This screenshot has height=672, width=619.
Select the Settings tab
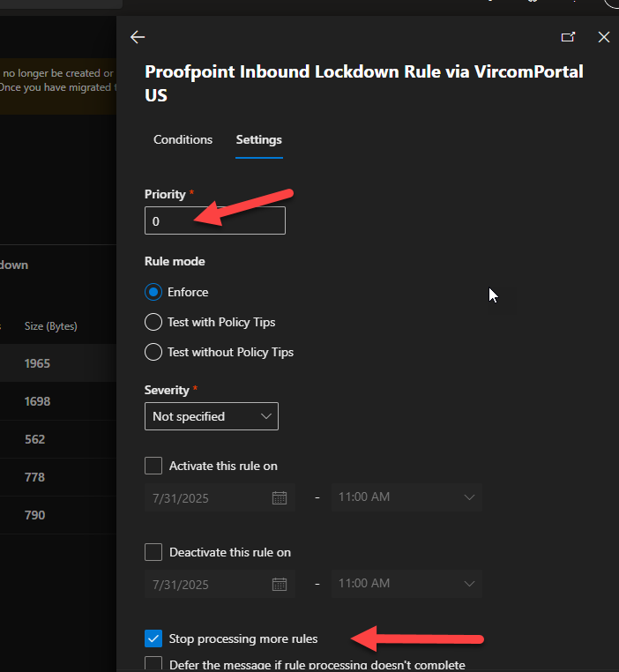point(258,139)
